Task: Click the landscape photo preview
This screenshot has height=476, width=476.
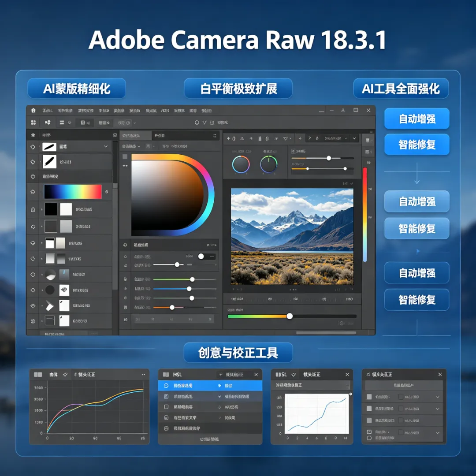Action: [292, 237]
